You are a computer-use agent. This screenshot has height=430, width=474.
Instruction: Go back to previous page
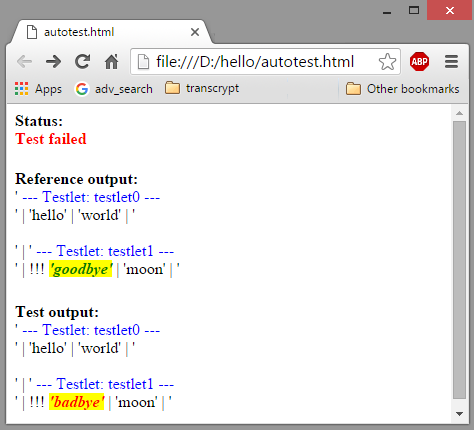point(24,62)
